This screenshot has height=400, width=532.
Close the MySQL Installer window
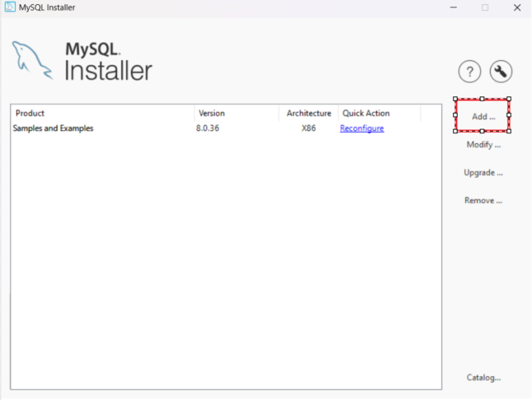[517, 8]
